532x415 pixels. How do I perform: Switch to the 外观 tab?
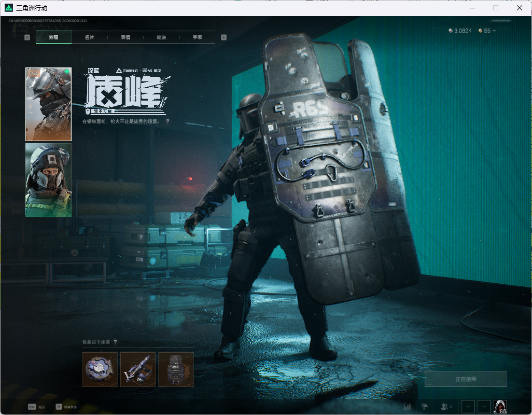coord(53,37)
